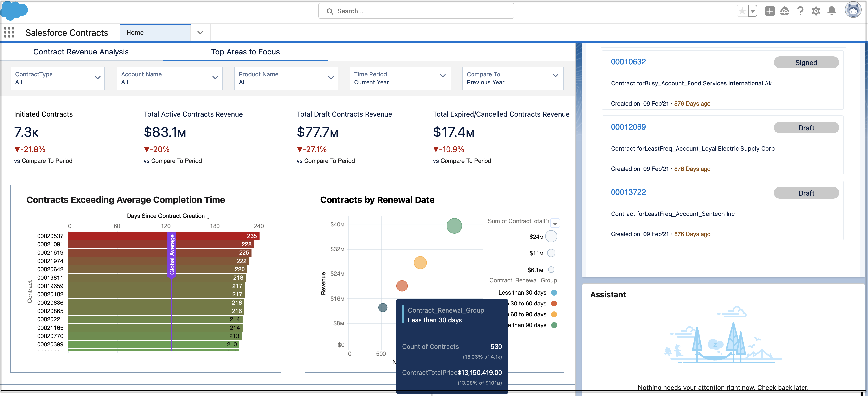Click the -27.1% change indicator
This screenshot has width=868, height=396.
click(312, 149)
